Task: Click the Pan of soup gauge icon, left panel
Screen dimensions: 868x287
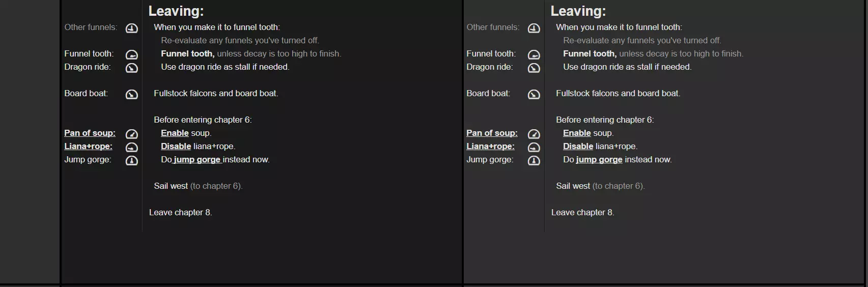Action: click(131, 134)
